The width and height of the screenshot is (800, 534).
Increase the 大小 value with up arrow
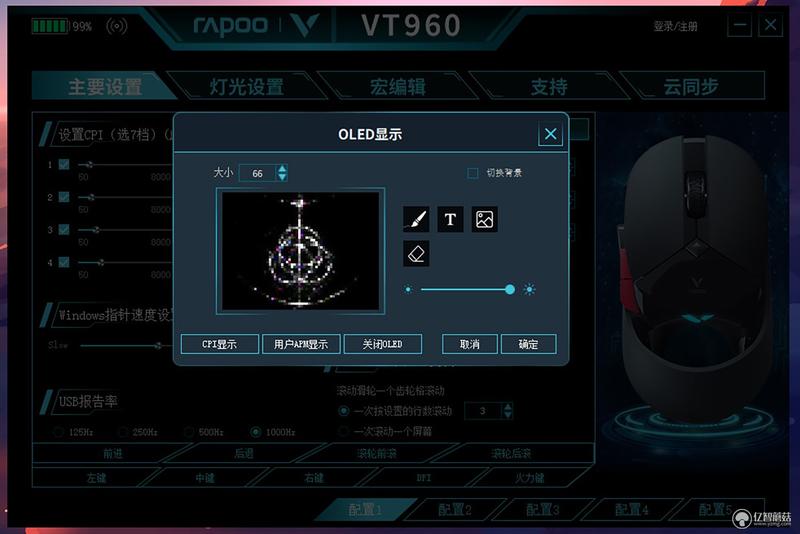click(282, 168)
